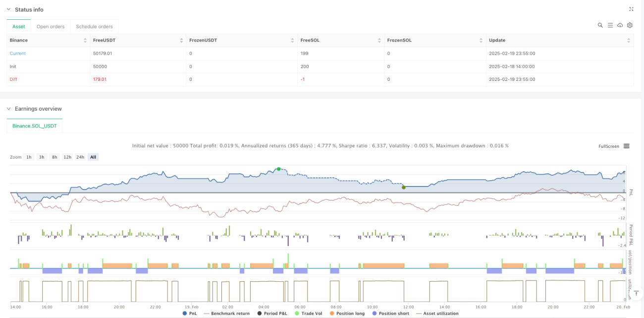Screen dimensions: 644x318
Task: Toggle the PnL legend series
Action: pyautogui.click(x=191, y=314)
